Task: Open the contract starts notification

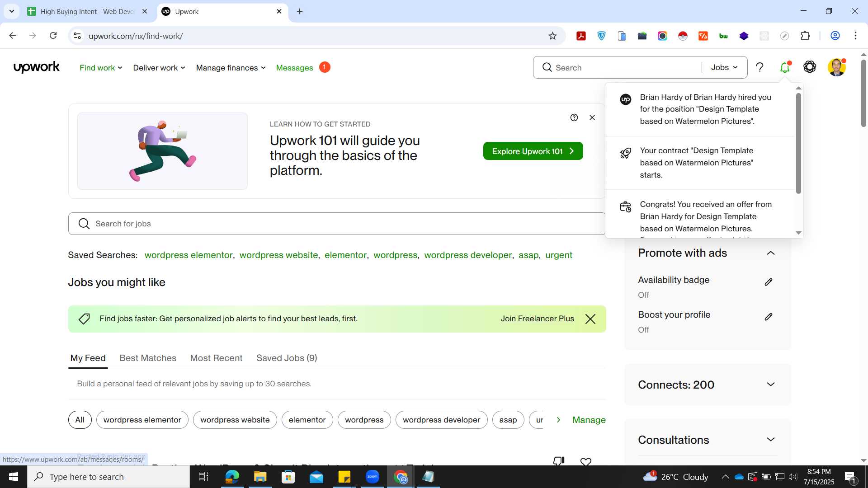Action: click(700, 163)
